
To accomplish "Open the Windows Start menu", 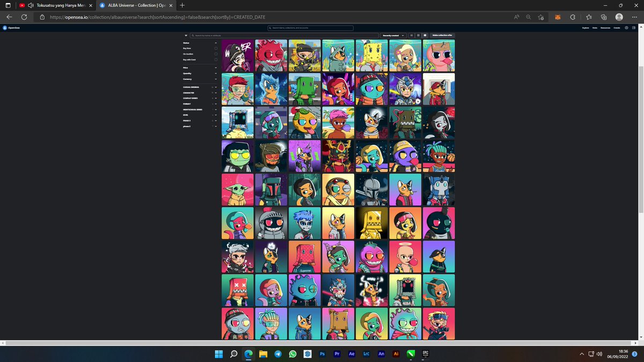I will [219, 354].
